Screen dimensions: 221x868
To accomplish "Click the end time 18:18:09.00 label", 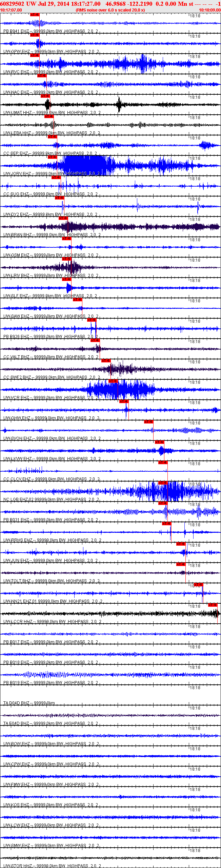I will pos(210,10).
